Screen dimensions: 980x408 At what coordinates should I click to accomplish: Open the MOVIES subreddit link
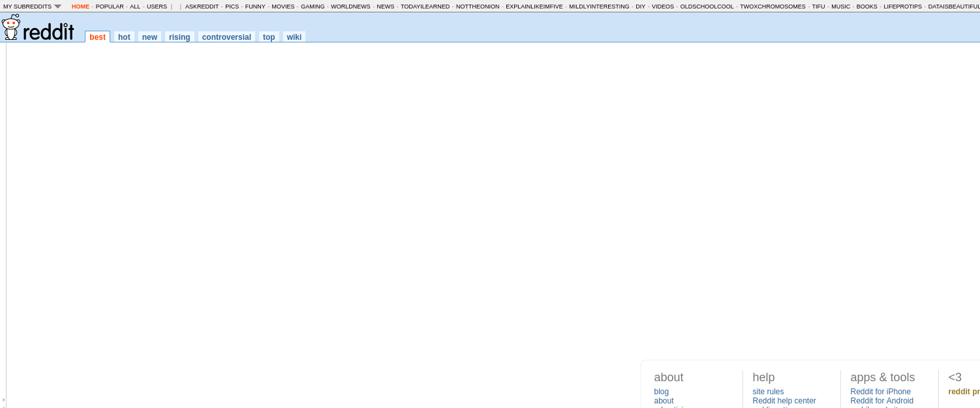283,7
